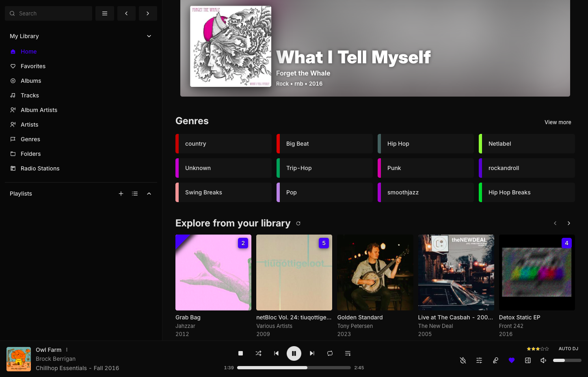
Task: Open the hamburger menu next to Search
Action: tap(105, 13)
